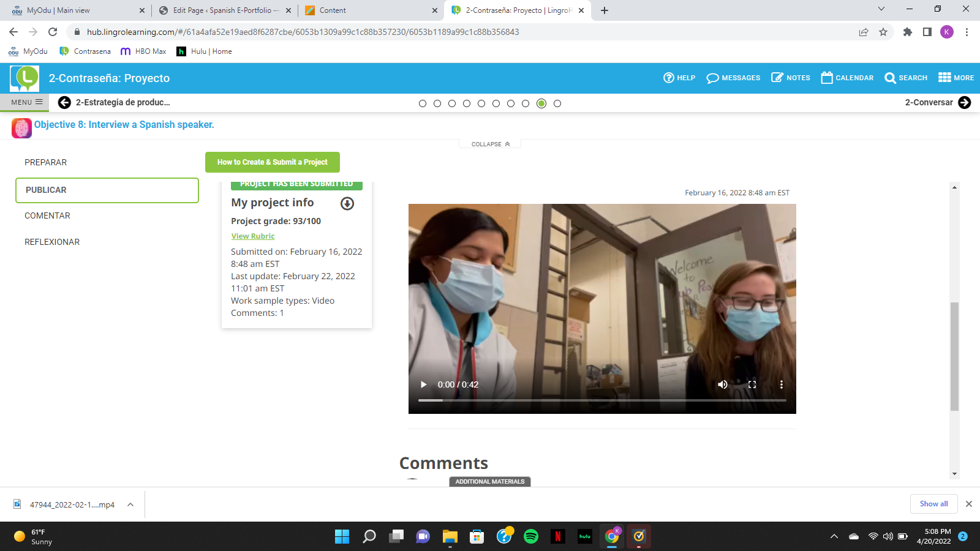Image resolution: width=980 pixels, height=551 pixels.
Task: Open the MENU hamburger
Action: (x=26, y=102)
